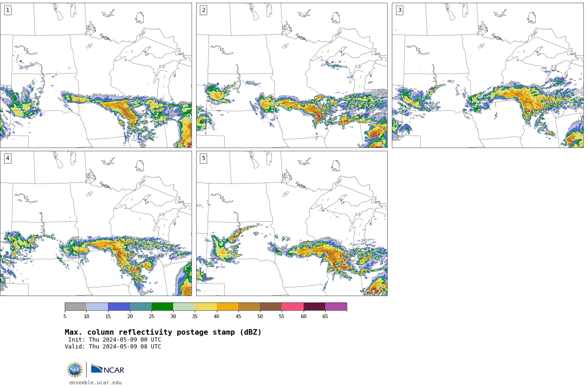Click the tan 45-50 dBZ swatch
588x388 pixels.
[x=249, y=307]
